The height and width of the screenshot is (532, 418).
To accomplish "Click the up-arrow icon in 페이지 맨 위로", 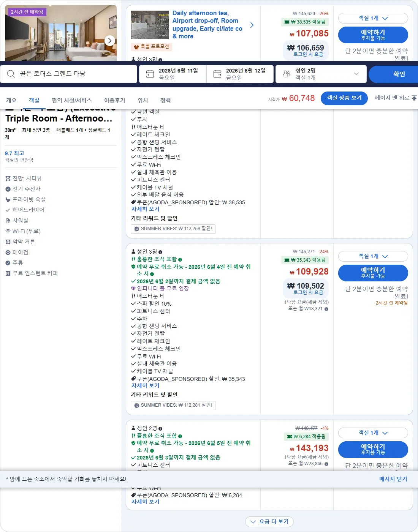I will click(414, 98).
